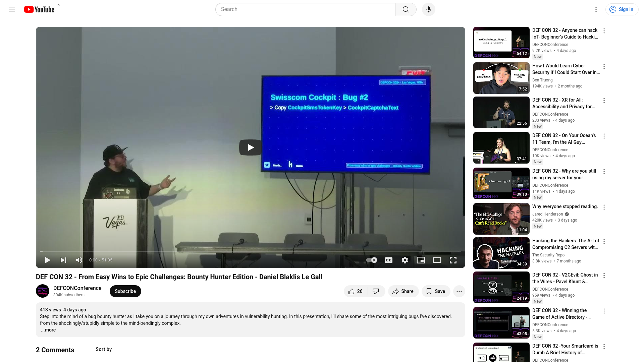Screen dimensions: 644x362
Task: Open options for Why are you still using my server
Action: point(604,172)
